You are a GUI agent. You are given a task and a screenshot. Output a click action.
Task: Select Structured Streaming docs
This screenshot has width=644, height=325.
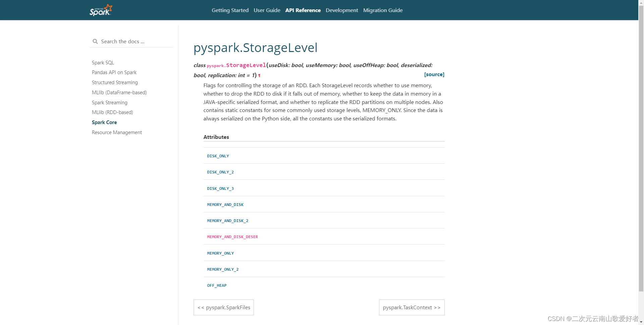[x=115, y=82]
